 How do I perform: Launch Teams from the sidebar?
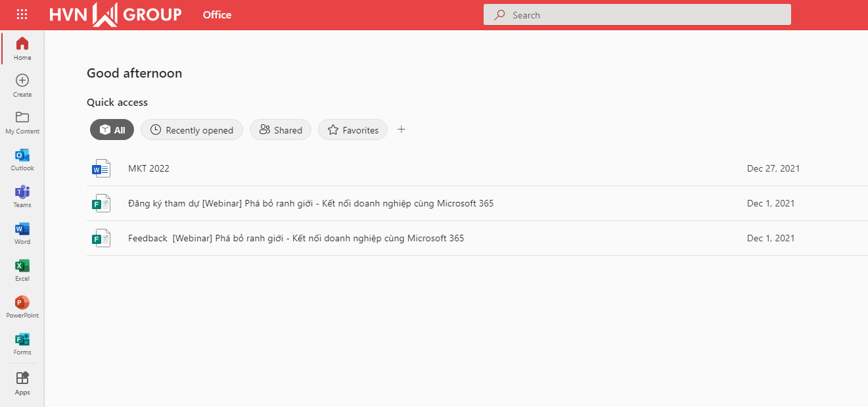tap(22, 196)
